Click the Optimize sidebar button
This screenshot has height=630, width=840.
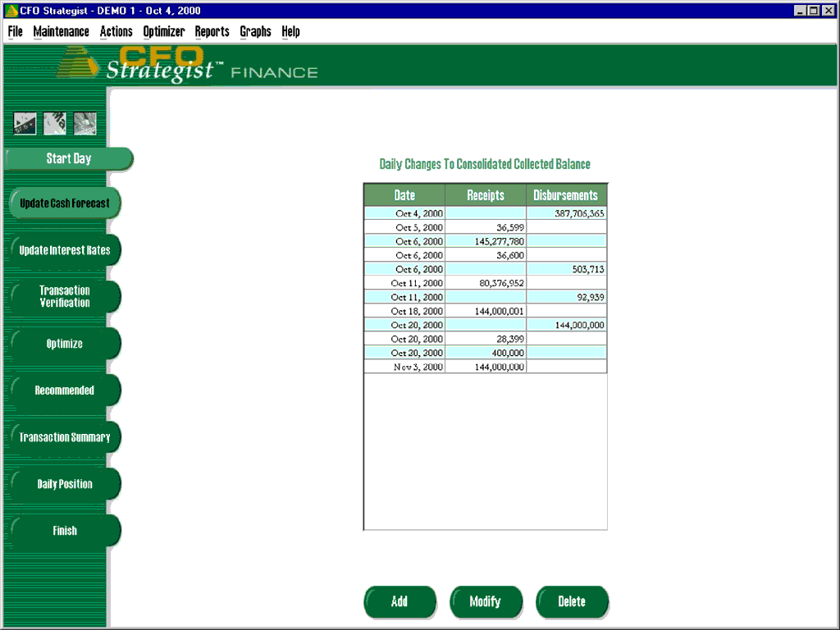(65, 344)
